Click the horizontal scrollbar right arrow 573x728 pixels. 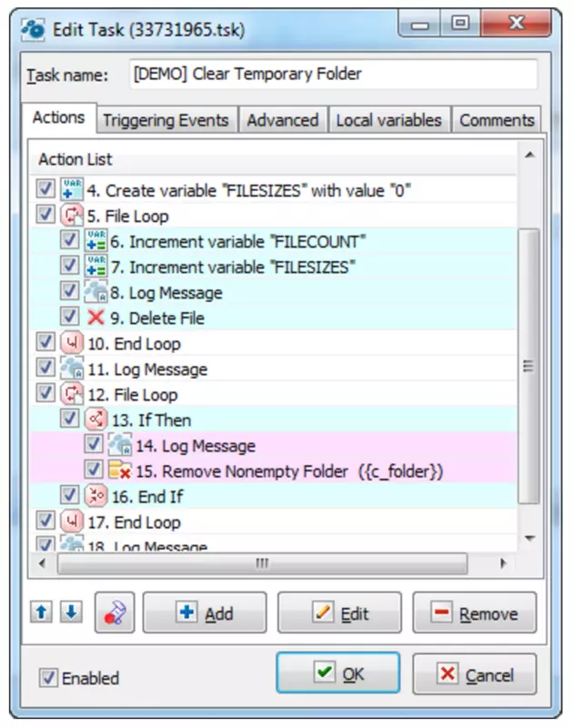tap(503, 563)
